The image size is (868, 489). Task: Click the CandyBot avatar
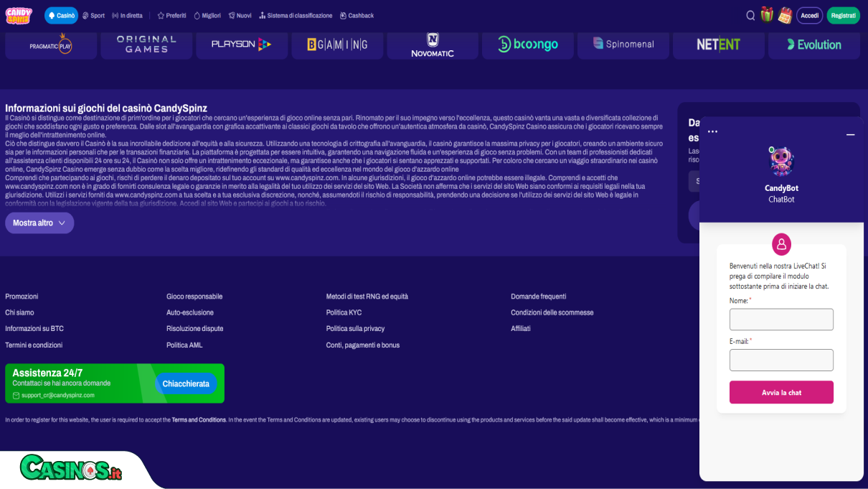tap(781, 162)
